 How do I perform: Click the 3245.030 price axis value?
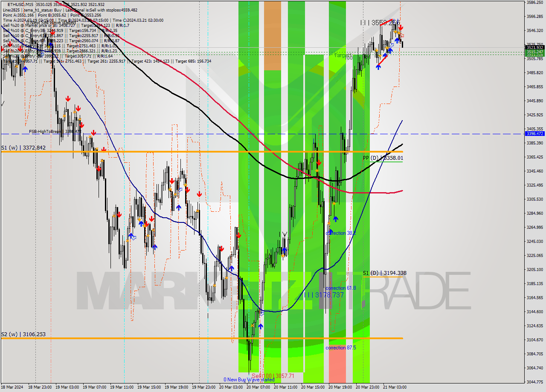[x=534, y=242]
